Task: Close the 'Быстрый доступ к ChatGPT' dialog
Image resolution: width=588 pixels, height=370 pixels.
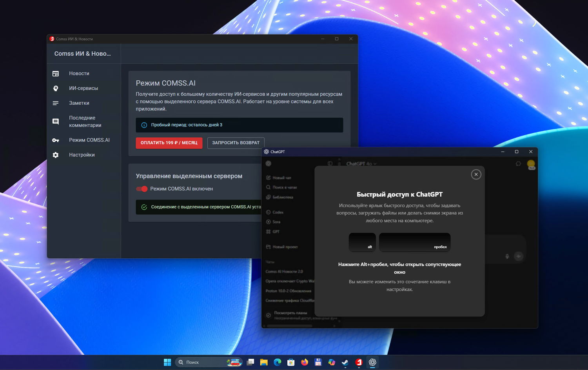Action: 476,174
